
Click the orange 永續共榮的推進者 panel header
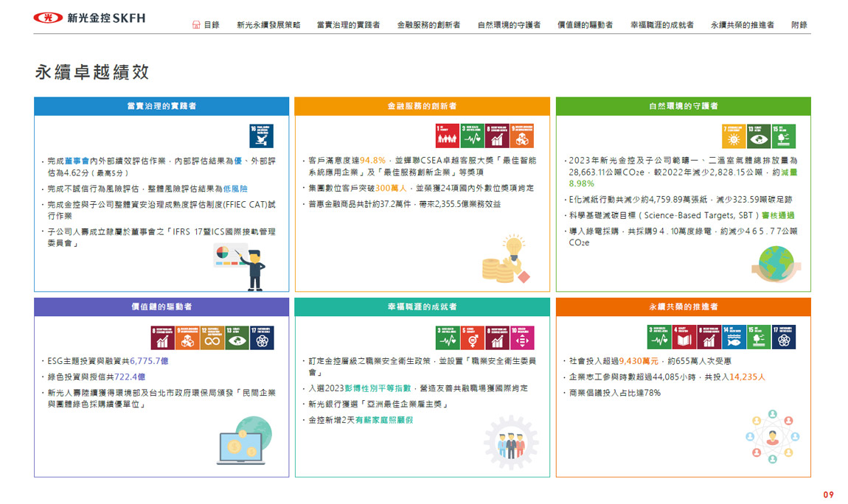683,307
